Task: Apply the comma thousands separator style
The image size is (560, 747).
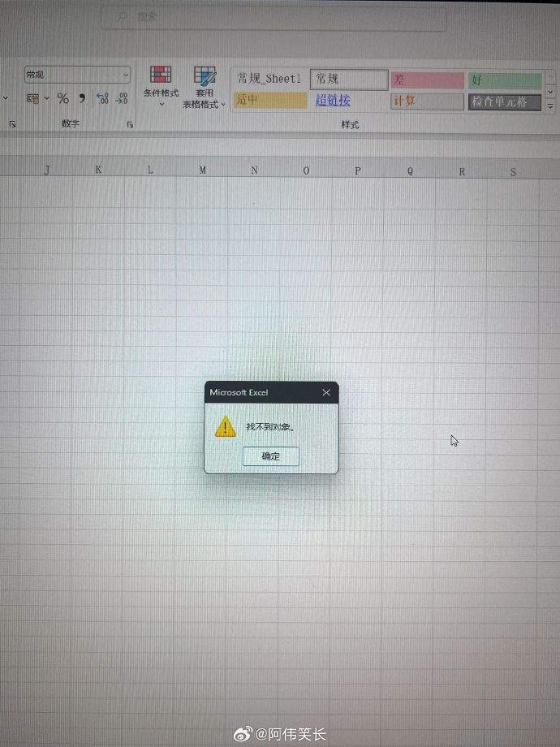Action: [81, 99]
